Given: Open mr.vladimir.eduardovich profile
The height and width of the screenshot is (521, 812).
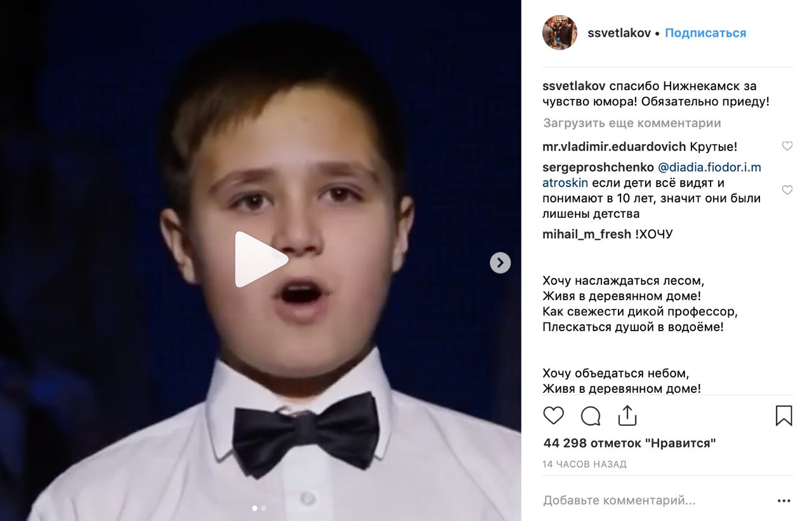Looking at the screenshot, I should 614,147.
